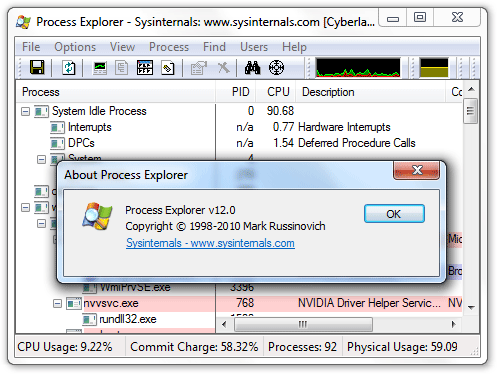The width and height of the screenshot is (497, 374).
Task: Click the 'Hardware Interrupts' description
Action: point(344,127)
